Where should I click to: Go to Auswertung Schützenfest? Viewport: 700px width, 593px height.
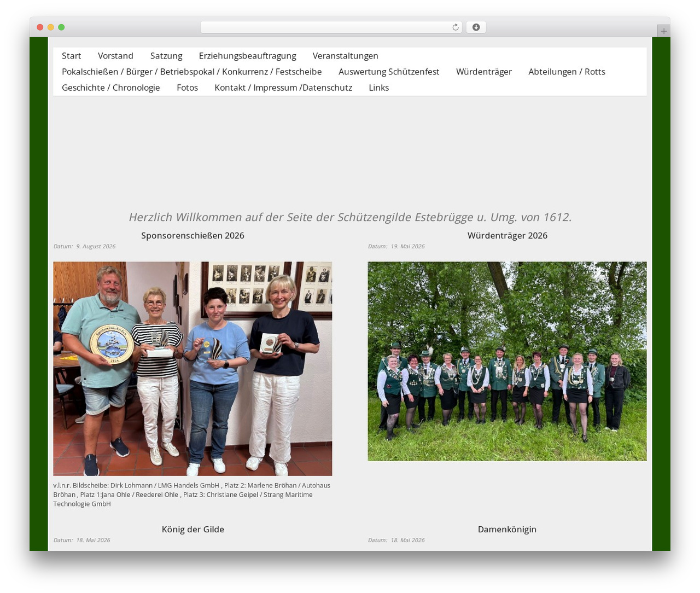point(389,72)
